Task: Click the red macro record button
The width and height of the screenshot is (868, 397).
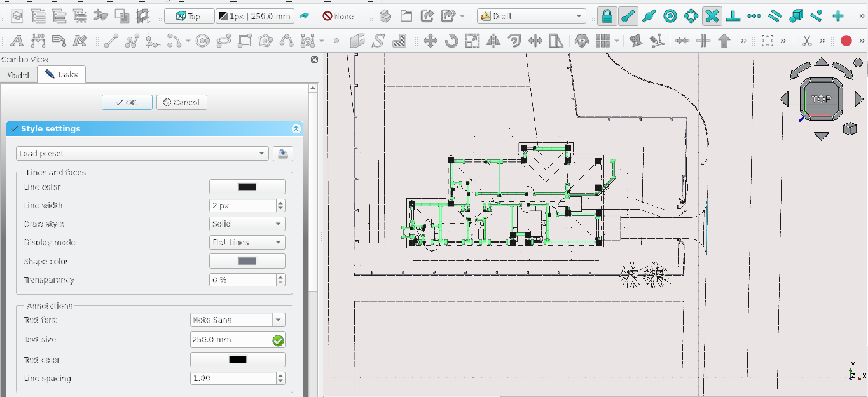Action: tap(846, 41)
